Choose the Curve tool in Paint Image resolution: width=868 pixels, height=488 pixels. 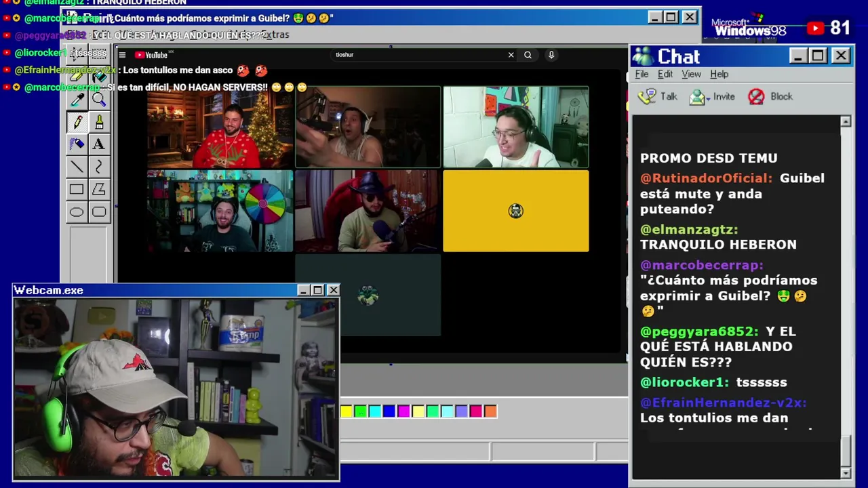(99, 167)
